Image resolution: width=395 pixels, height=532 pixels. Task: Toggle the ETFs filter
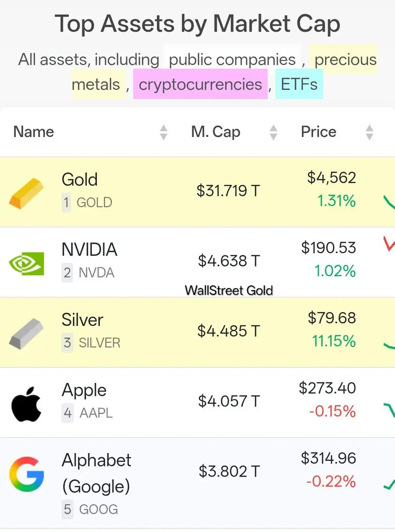pyautogui.click(x=299, y=84)
